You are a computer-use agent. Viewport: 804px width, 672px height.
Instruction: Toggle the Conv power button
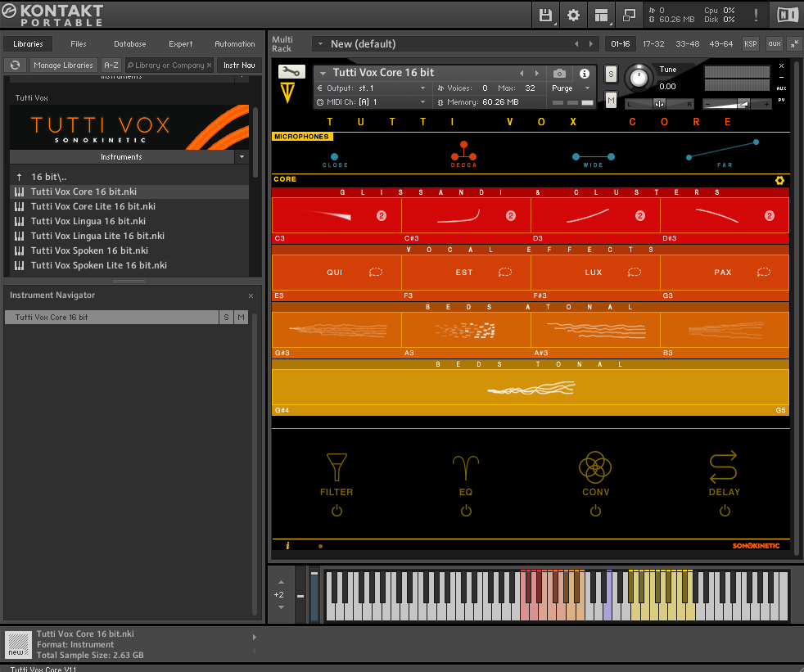(594, 511)
